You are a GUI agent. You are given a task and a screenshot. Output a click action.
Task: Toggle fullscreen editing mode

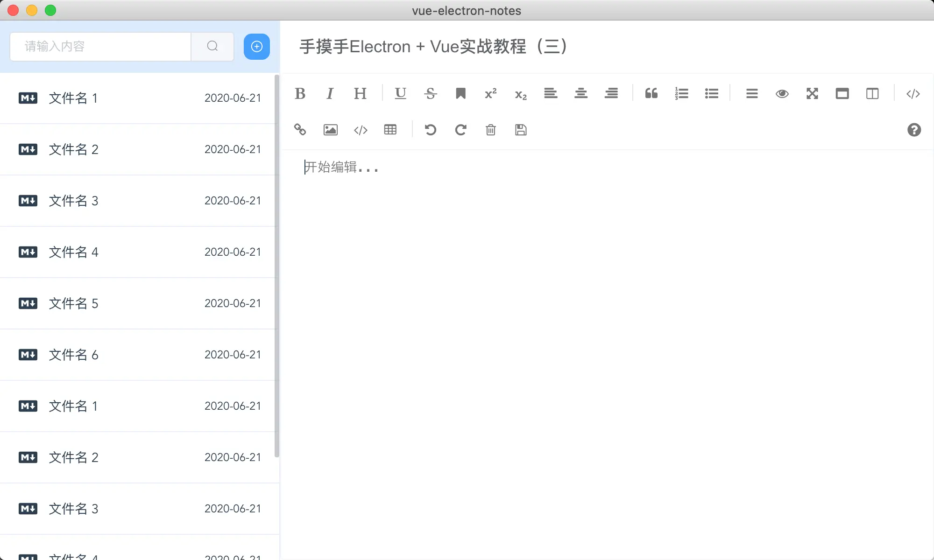(812, 94)
